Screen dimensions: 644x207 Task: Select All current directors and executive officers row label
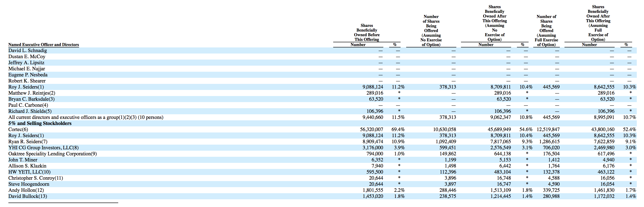pos(86,117)
